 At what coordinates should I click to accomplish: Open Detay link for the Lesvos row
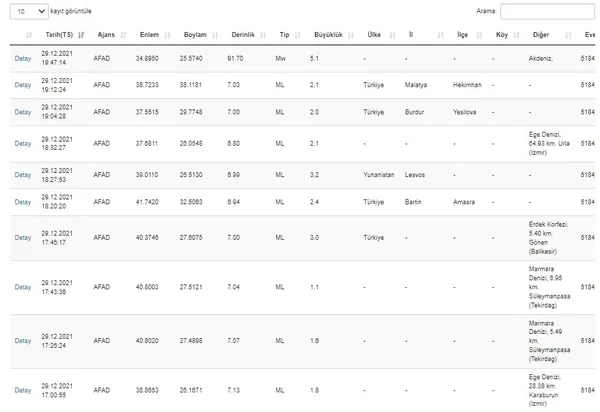22,174
